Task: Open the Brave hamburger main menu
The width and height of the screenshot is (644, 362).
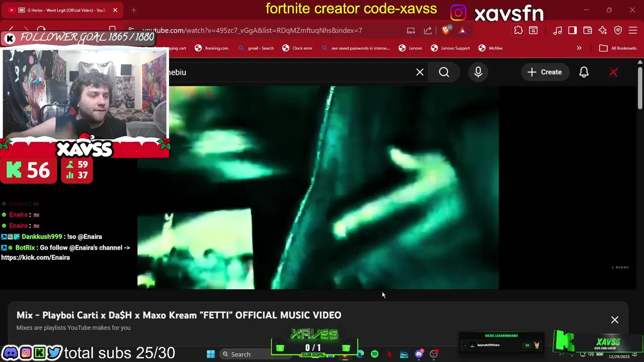Action: pyautogui.click(x=633, y=31)
